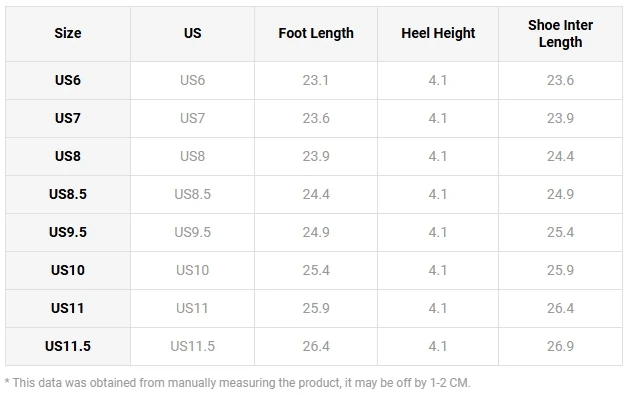This screenshot has height=396, width=629.
Task: Select the US column header
Action: click(x=193, y=33)
